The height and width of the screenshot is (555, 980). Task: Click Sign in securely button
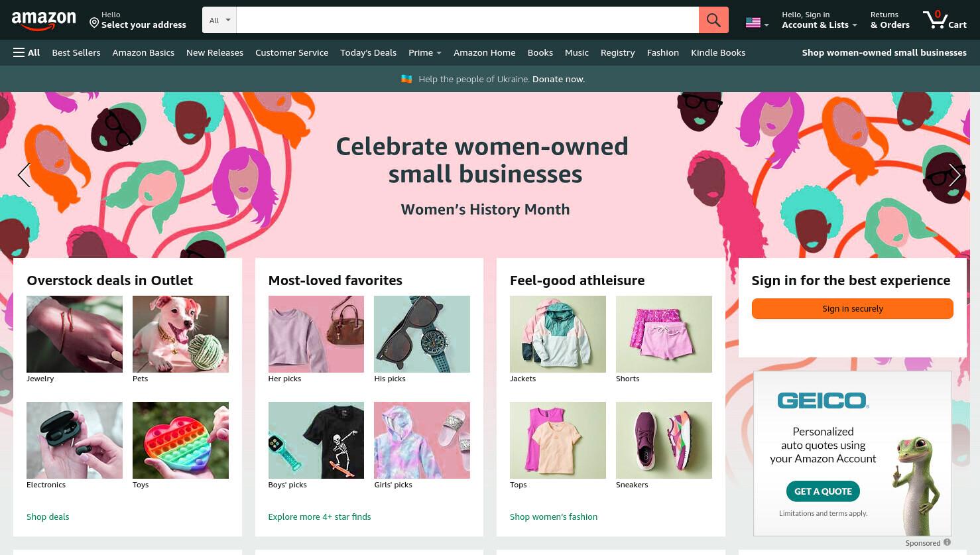coord(852,308)
